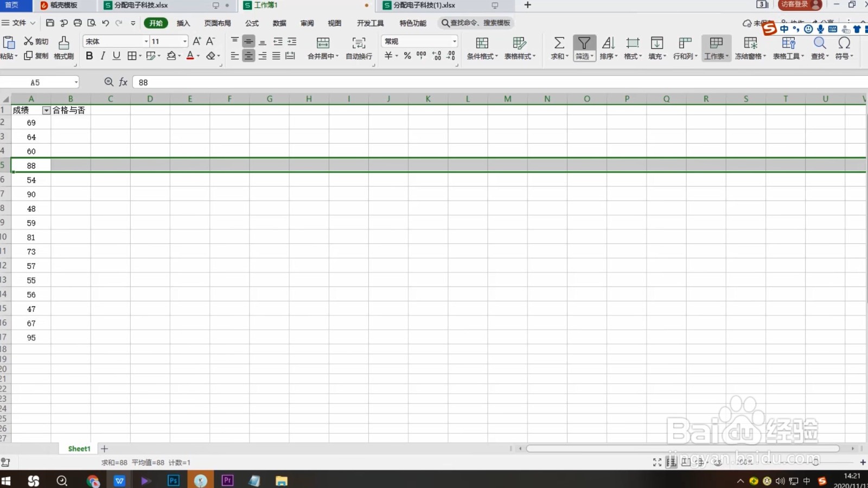
Task: Toggle top vertical alignment
Action: click(x=234, y=41)
